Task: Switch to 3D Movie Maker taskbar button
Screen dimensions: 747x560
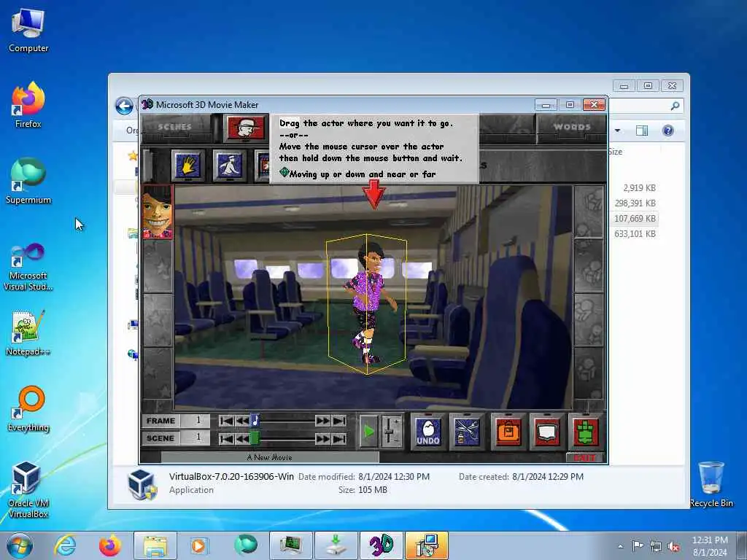Action: tap(382, 545)
